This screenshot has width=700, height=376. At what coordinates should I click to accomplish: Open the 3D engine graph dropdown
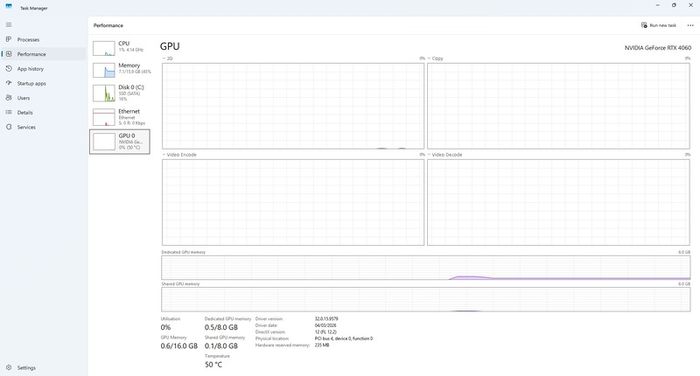(168, 58)
